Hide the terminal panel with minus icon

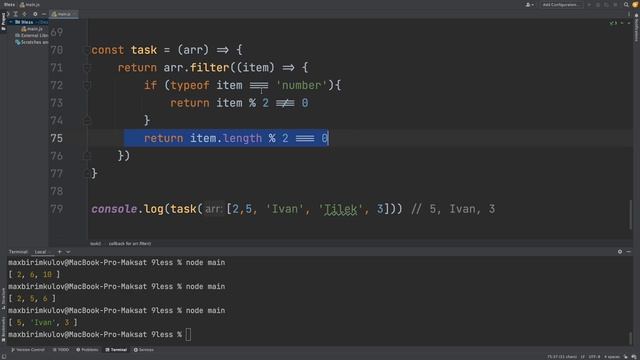click(629, 252)
